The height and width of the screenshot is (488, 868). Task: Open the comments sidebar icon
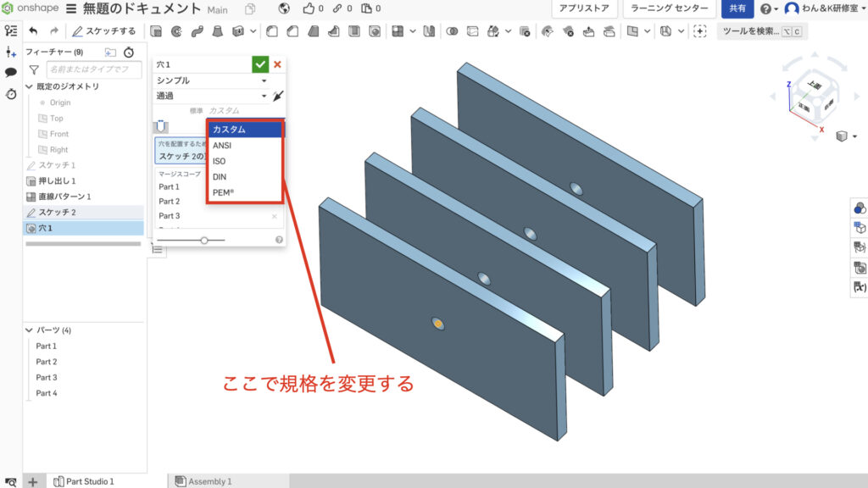(10, 73)
